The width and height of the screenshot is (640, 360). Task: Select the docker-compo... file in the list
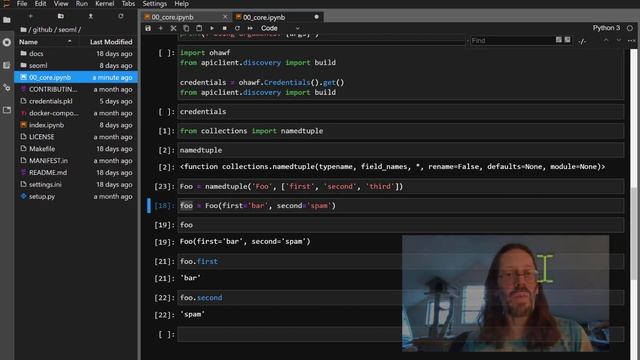(76, 113)
